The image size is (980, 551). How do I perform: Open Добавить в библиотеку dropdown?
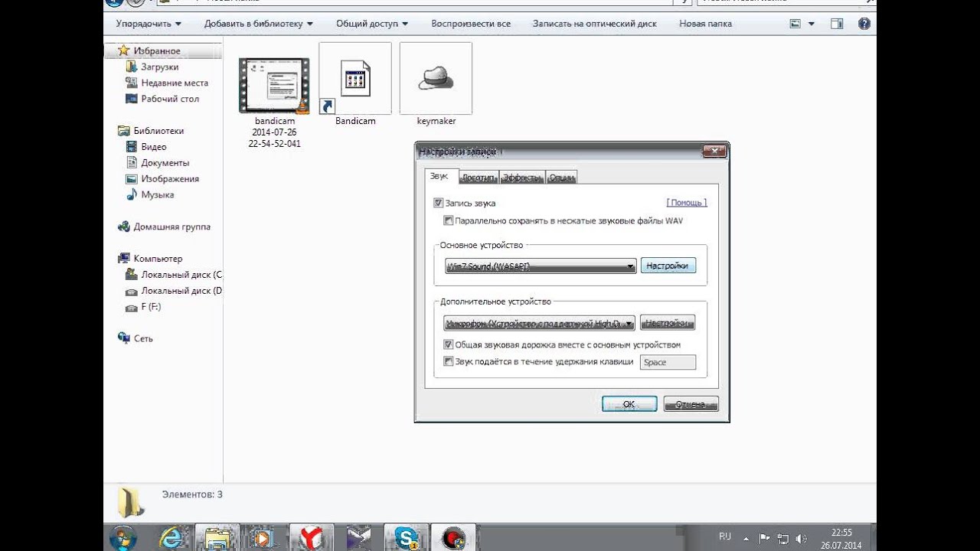[x=259, y=24]
